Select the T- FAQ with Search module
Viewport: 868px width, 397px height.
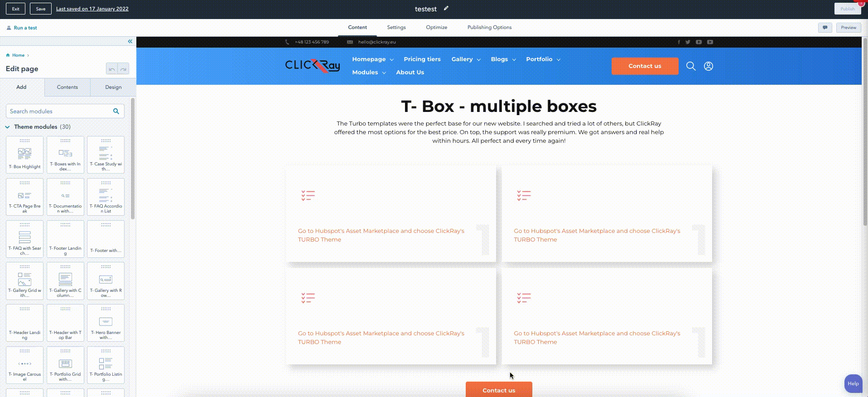coord(25,239)
